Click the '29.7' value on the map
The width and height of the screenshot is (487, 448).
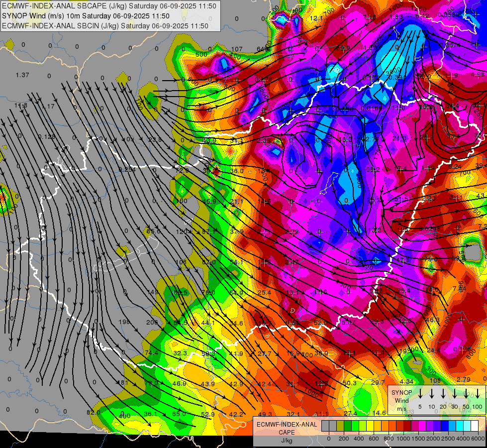coord(378,382)
